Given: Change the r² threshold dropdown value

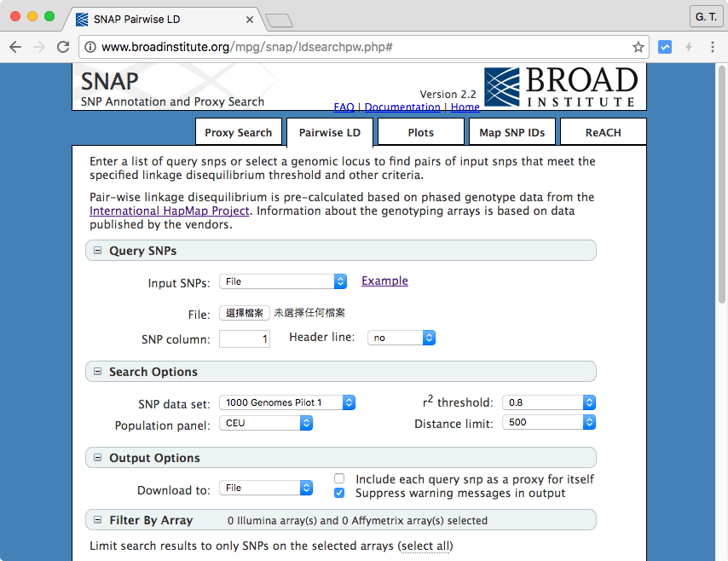Looking at the screenshot, I should pos(548,402).
